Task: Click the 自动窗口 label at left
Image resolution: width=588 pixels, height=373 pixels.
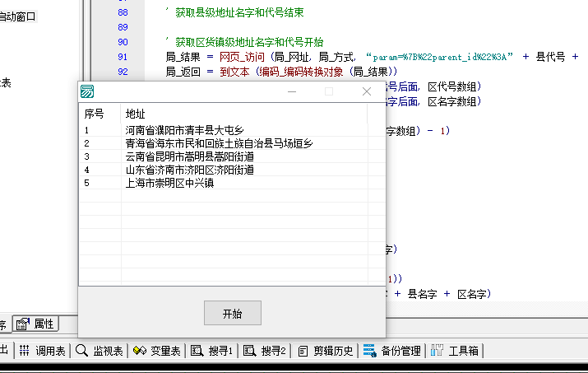Action: [17, 16]
